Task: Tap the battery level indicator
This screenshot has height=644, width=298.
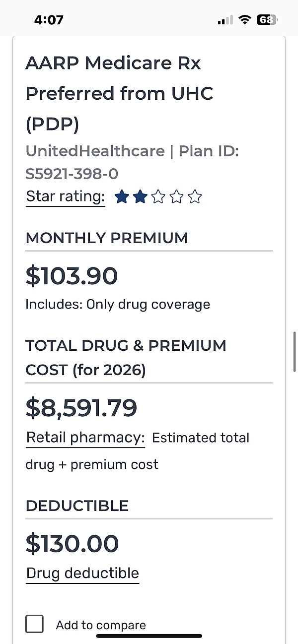Action: [x=267, y=20]
